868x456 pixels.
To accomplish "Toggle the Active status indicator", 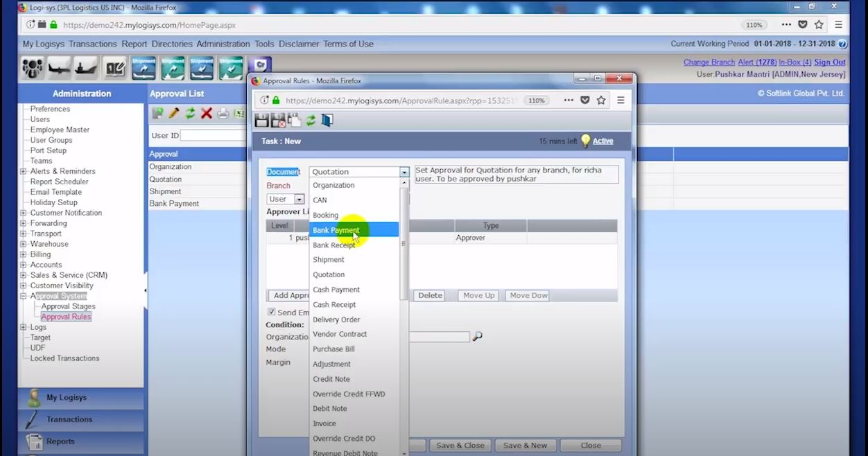I will (601, 140).
